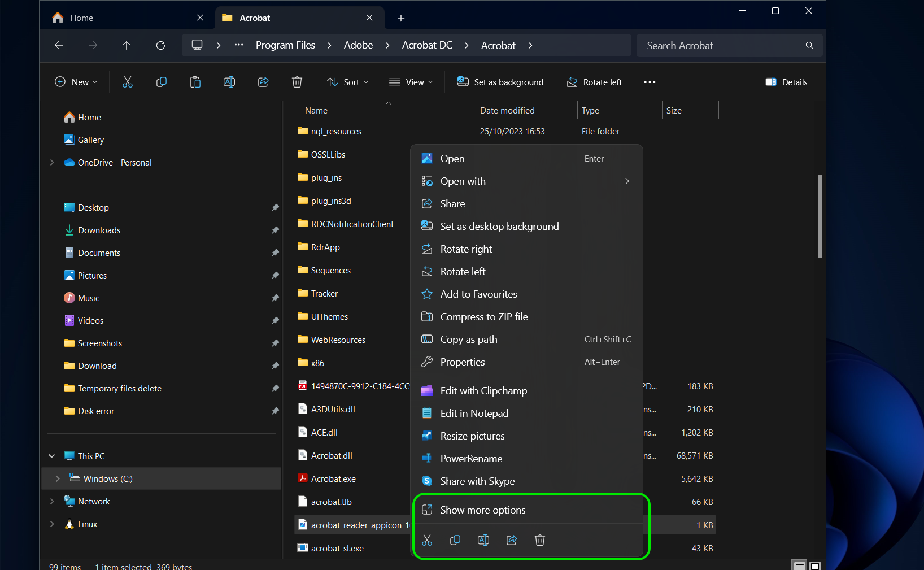Click the Delete icon in context menu bottom row
The height and width of the screenshot is (570, 924).
539,540
